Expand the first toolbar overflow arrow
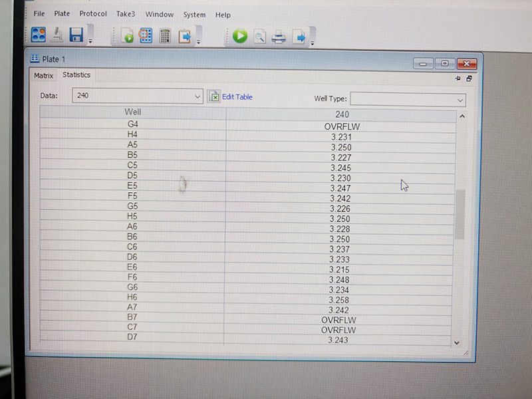 coord(90,42)
